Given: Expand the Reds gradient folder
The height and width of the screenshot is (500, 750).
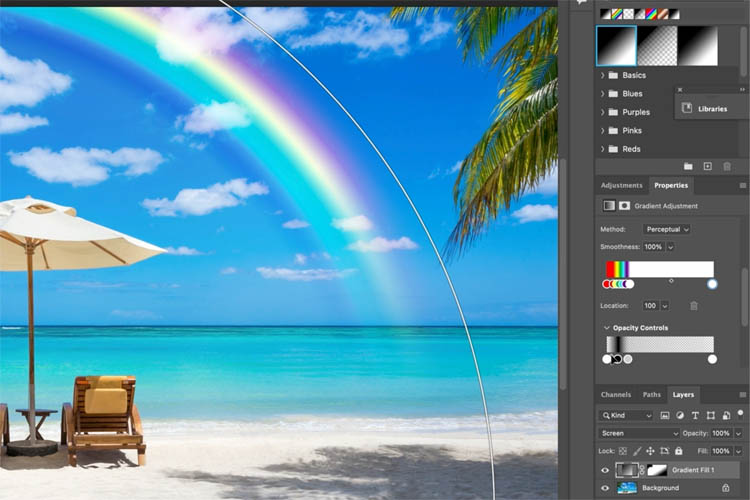Looking at the screenshot, I should (x=603, y=149).
